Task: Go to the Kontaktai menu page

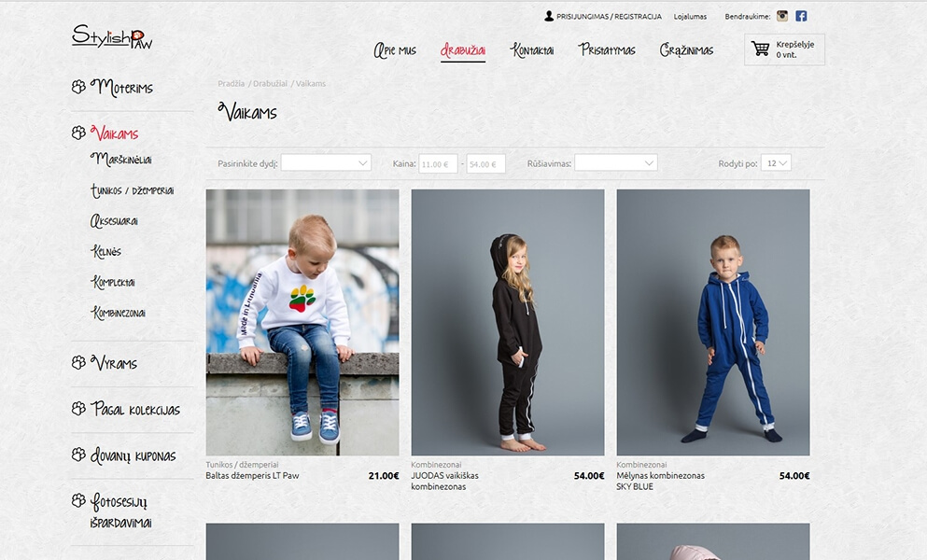Action: 532,50
